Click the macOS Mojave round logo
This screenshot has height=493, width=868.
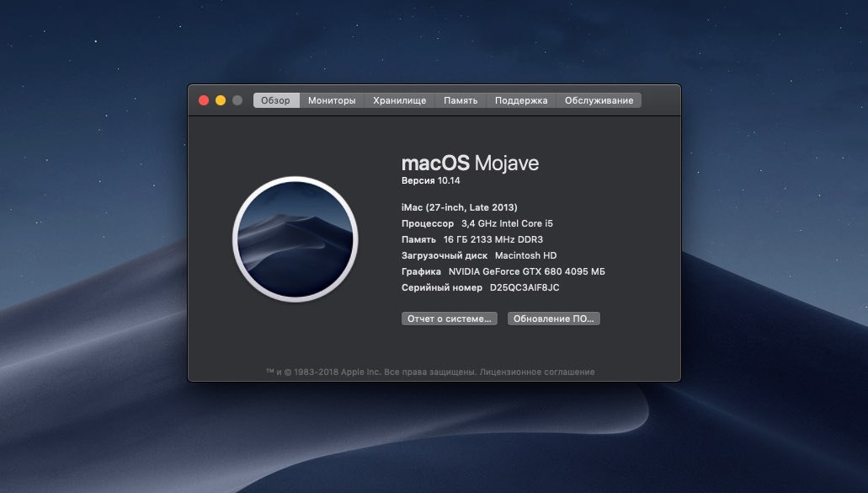point(295,239)
